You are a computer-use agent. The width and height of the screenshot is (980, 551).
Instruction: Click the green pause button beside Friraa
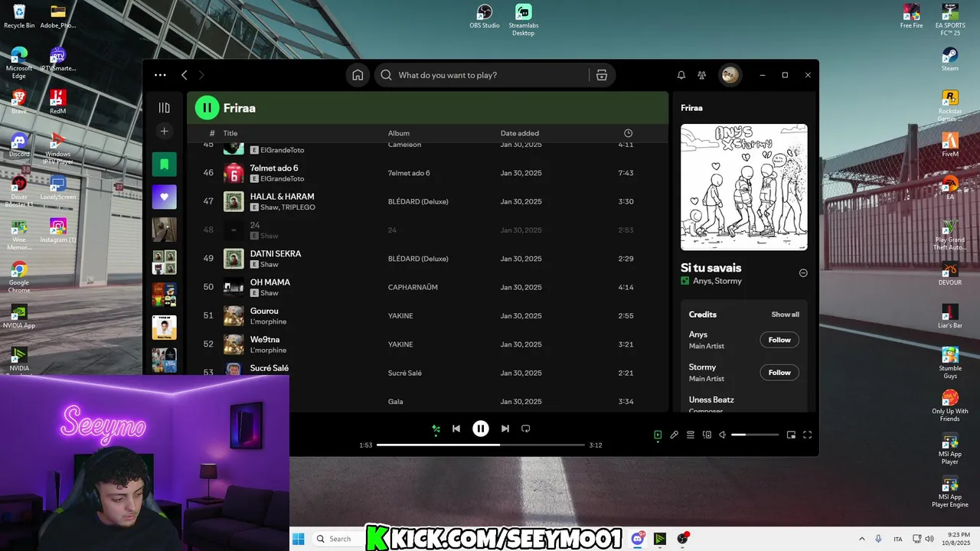[207, 108]
